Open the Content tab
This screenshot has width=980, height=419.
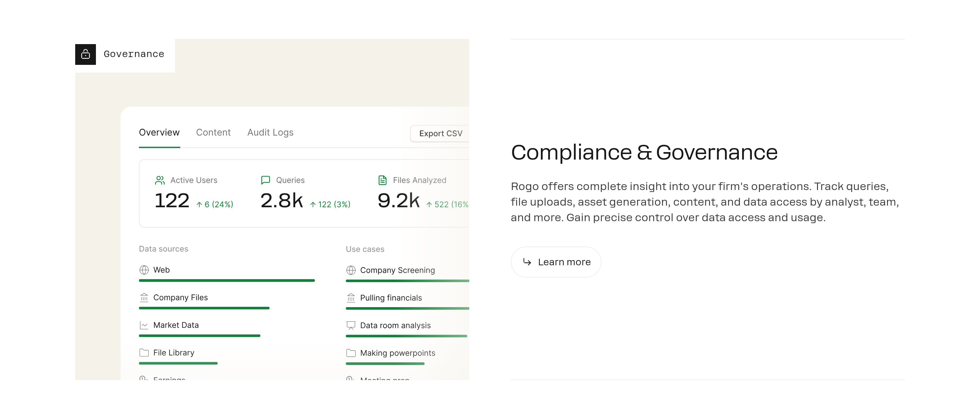pos(213,132)
